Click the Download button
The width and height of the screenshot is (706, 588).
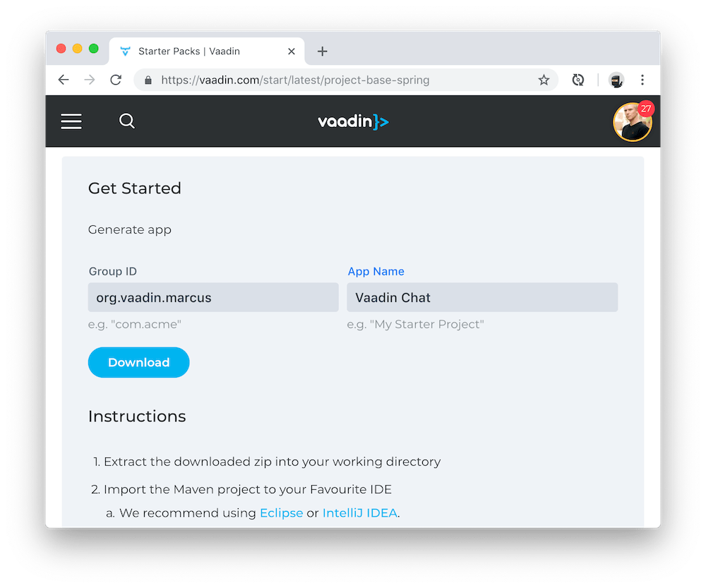[138, 362]
